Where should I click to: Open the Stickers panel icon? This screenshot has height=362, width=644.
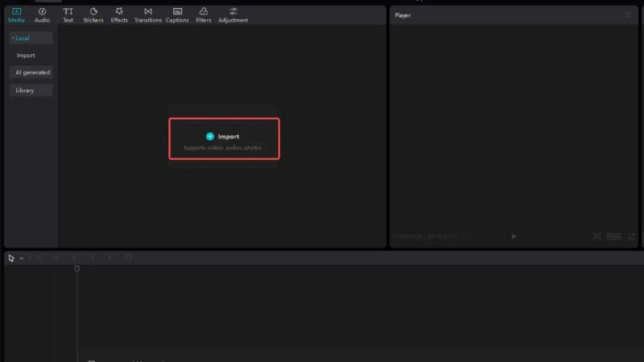(93, 11)
